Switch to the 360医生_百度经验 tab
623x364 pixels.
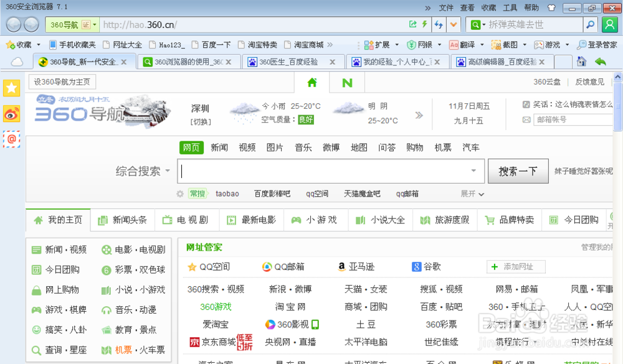(x=292, y=62)
